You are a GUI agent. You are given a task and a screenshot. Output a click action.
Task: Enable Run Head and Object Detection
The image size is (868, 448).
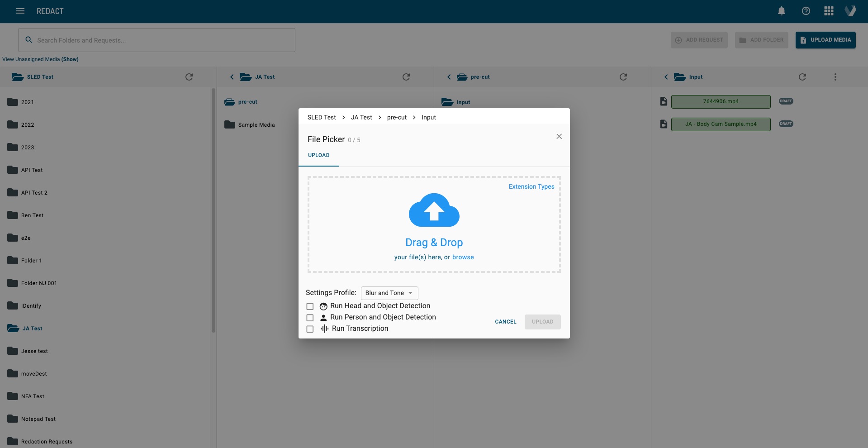(310, 306)
